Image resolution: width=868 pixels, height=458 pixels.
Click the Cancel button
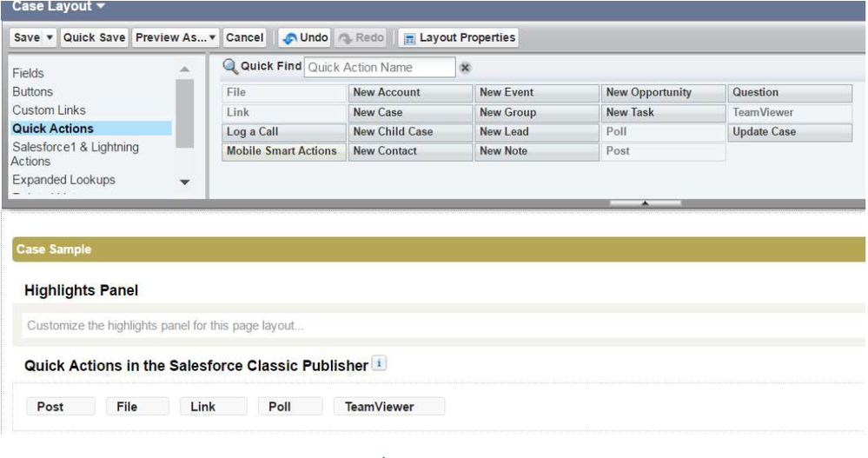click(x=244, y=37)
